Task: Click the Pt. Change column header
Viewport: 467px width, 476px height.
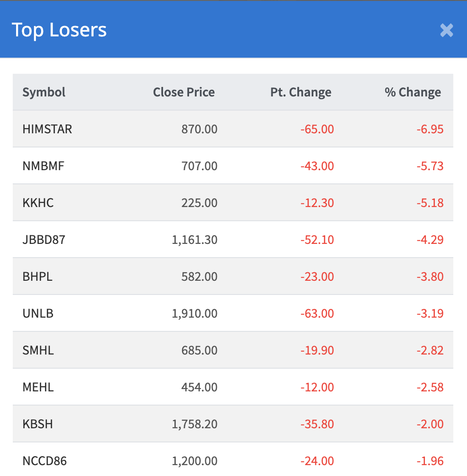Action: (x=301, y=92)
